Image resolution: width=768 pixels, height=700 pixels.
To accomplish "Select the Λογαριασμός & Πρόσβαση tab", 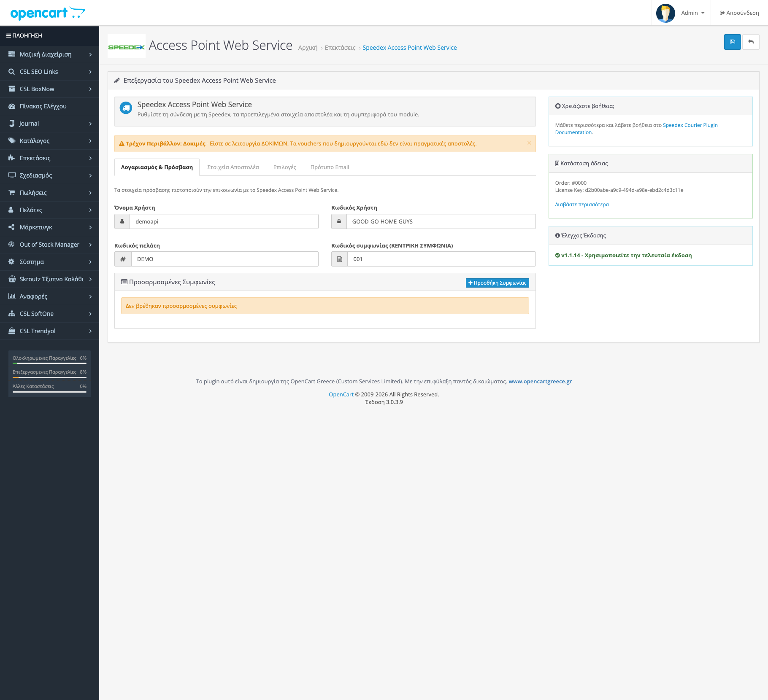I will [157, 167].
